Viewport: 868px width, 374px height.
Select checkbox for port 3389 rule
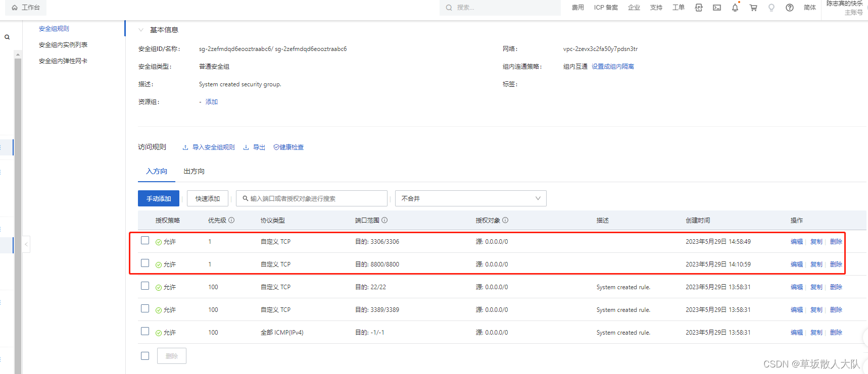tap(145, 308)
